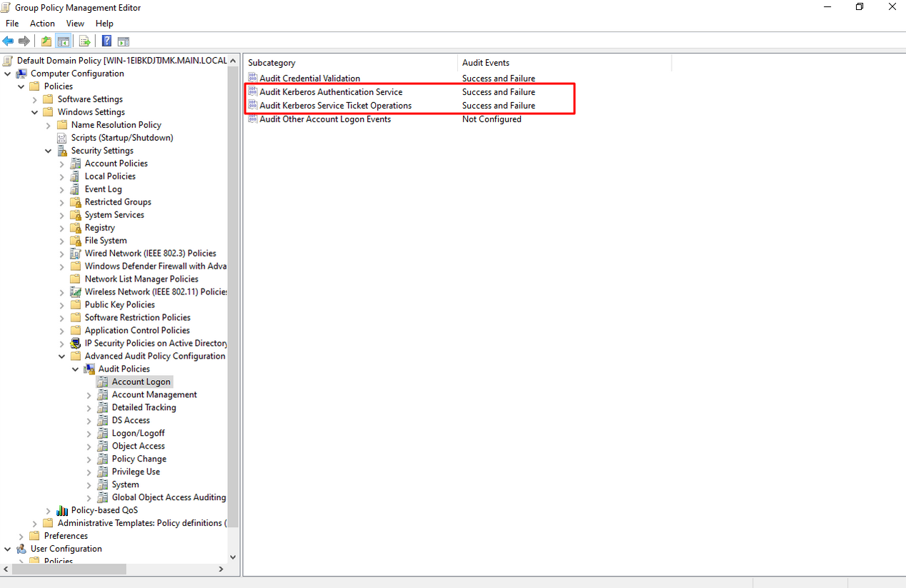Viewport: 906px width, 588px height.
Task: Select the Logon/Logoff audit category
Action: tap(138, 433)
